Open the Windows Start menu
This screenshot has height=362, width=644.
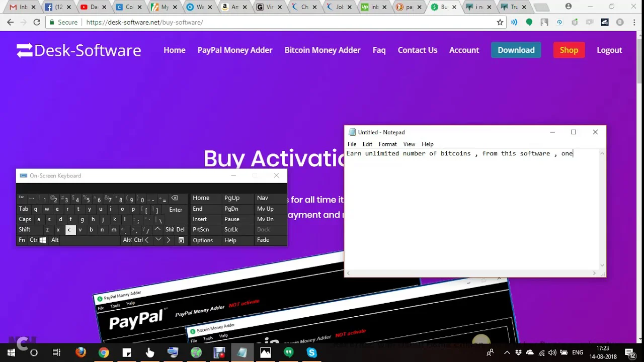click(11, 353)
